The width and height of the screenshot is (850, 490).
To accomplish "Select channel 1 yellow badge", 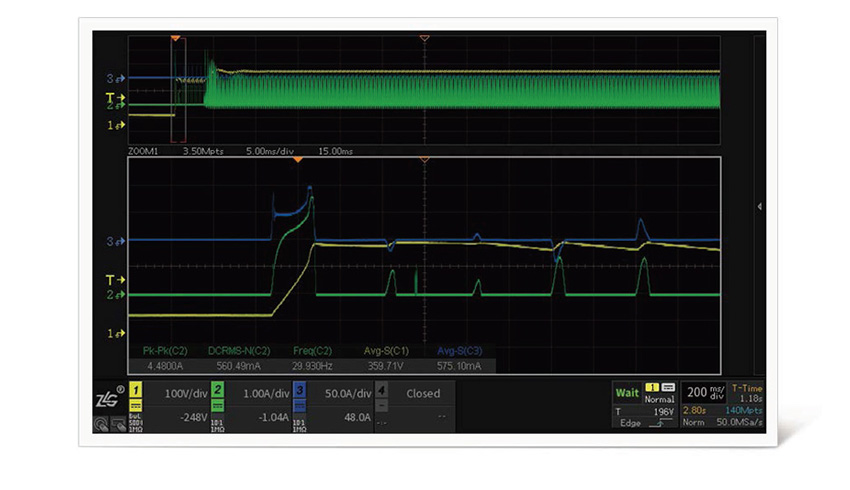I will pyautogui.click(x=136, y=390).
